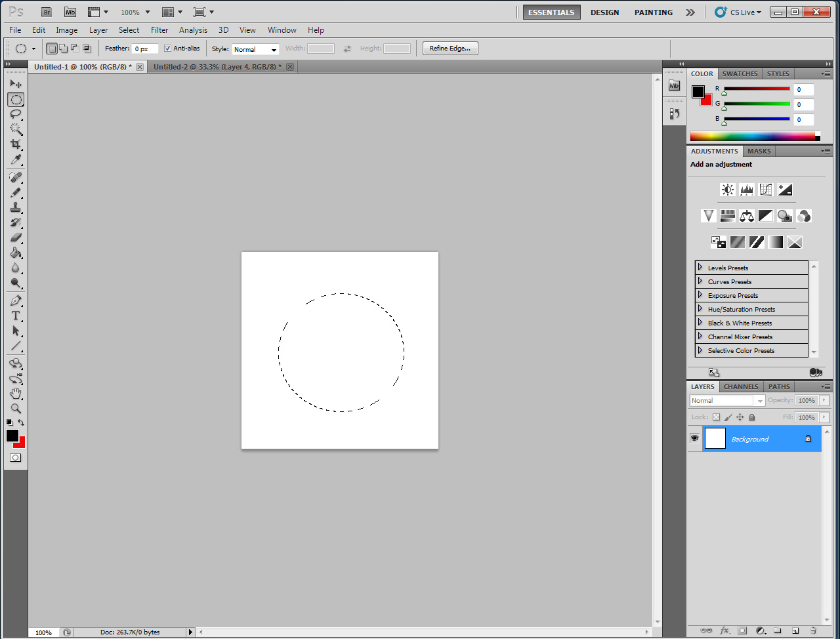Open the Filter menu
Viewport: 840px width, 639px height.
tap(159, 30)
